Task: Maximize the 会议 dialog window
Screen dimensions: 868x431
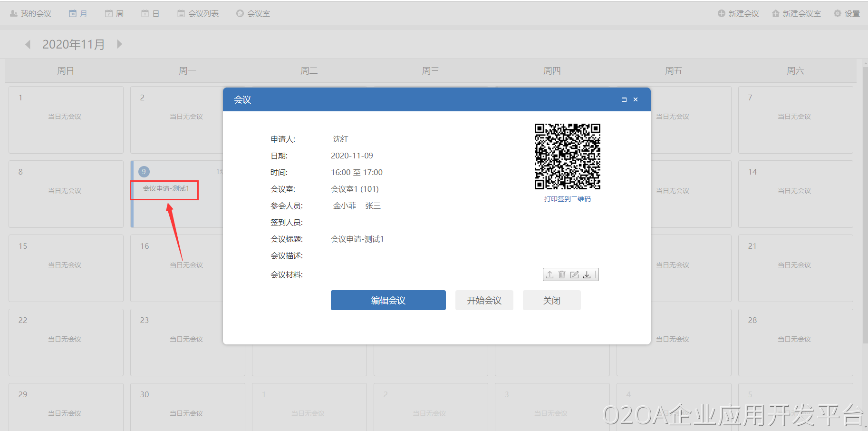Action: tap(624, 99)
